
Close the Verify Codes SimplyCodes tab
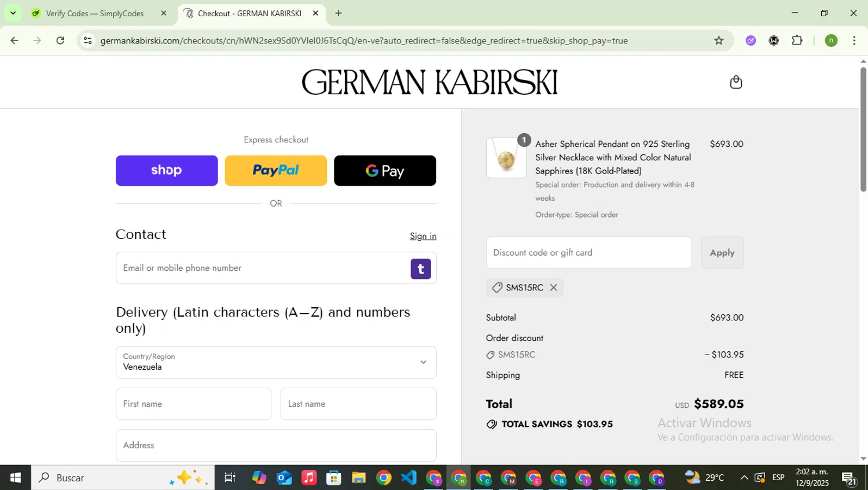click(x=164, y=13)
